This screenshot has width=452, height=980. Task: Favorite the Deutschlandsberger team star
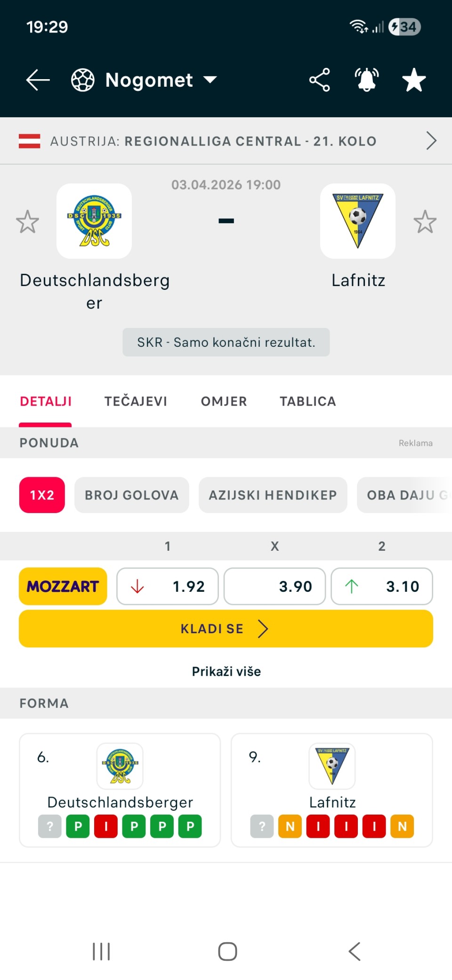27,221
